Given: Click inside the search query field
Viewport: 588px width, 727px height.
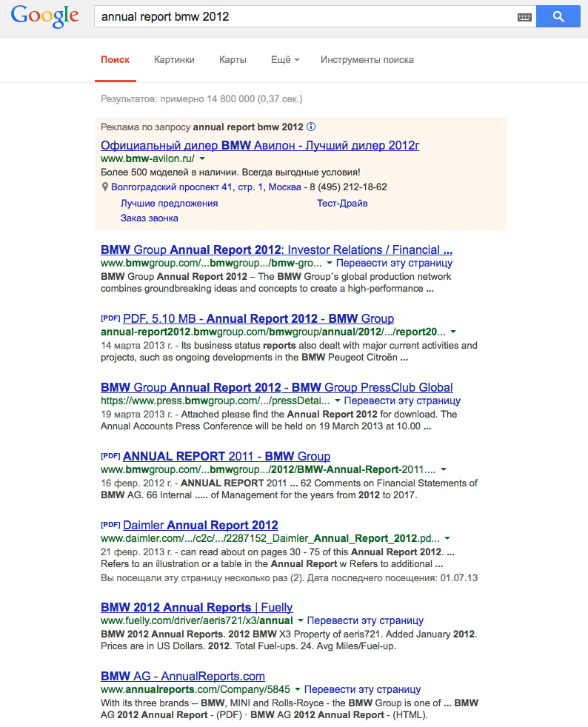Looking at the screenshot, I should click(x=306, y=17).
